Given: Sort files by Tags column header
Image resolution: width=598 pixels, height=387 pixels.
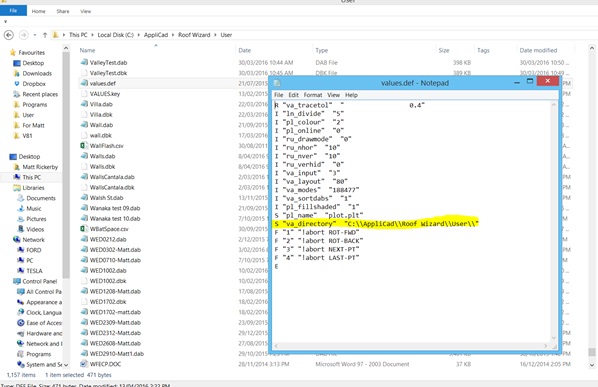Looking at the screenshot, I should [x=483, y=50].
